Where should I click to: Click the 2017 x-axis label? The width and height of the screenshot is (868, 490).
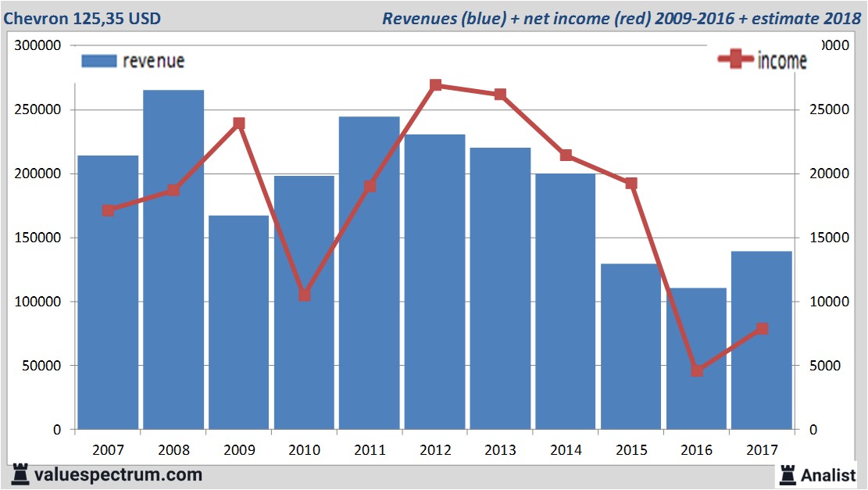(x=763, y=449)
